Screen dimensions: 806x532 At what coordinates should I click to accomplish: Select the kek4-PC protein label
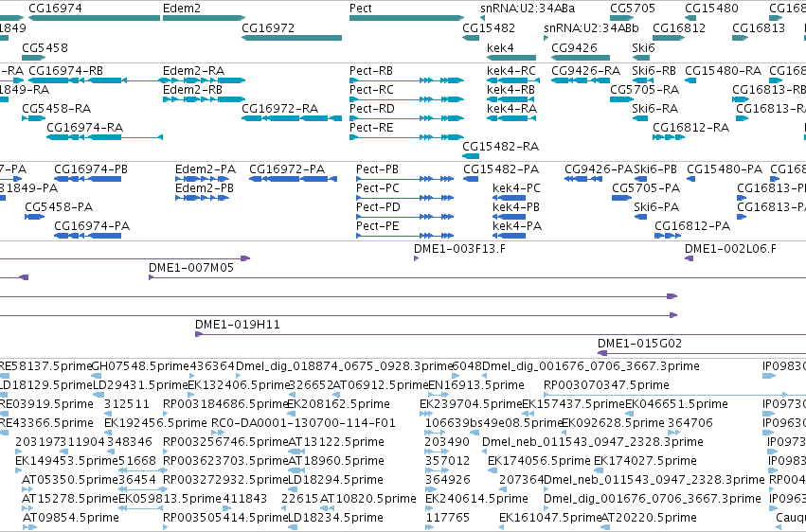tap(516, 188)
